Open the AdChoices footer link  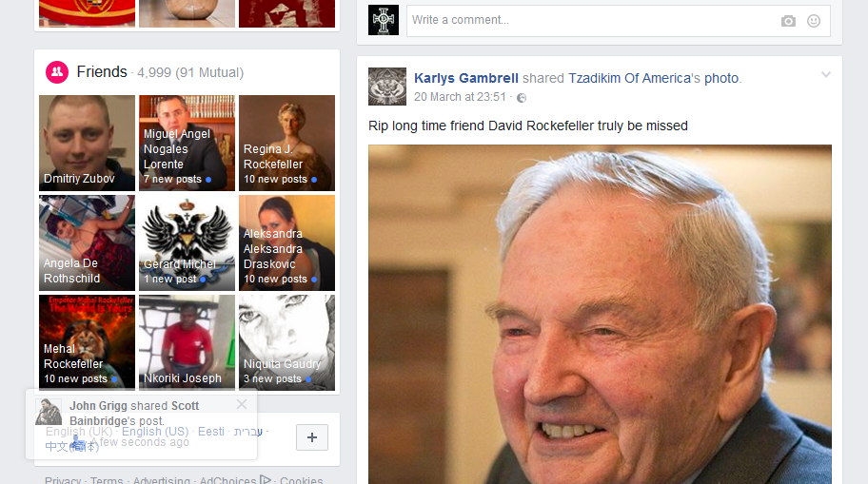point(235,480)
